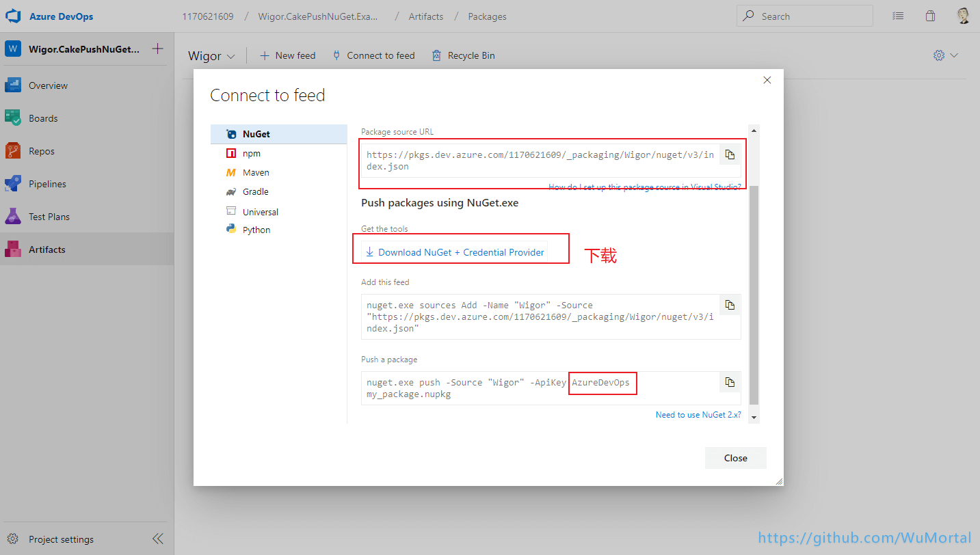Select the Maven tab

pyautogui.click(x=279, y=173)
